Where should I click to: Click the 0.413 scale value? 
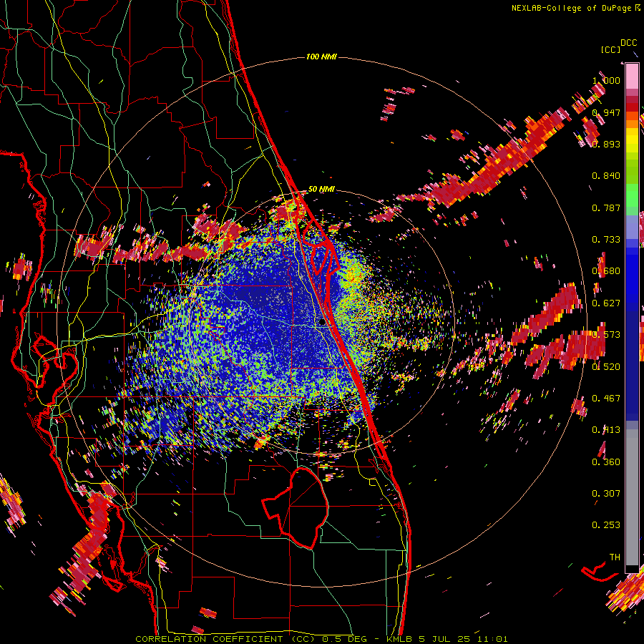pos(606,430)
